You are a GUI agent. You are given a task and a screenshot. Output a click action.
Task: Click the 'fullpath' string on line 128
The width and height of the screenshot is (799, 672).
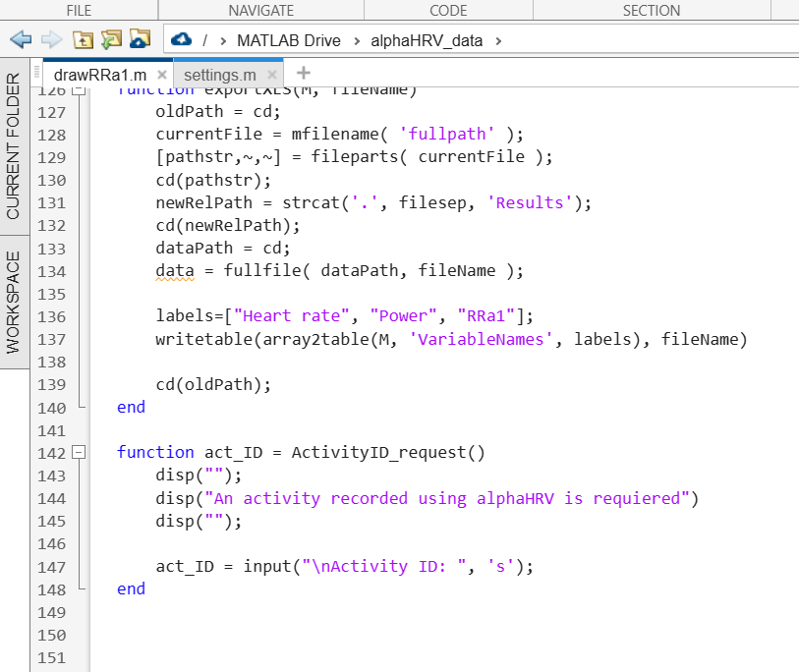[x=446, y=134]
